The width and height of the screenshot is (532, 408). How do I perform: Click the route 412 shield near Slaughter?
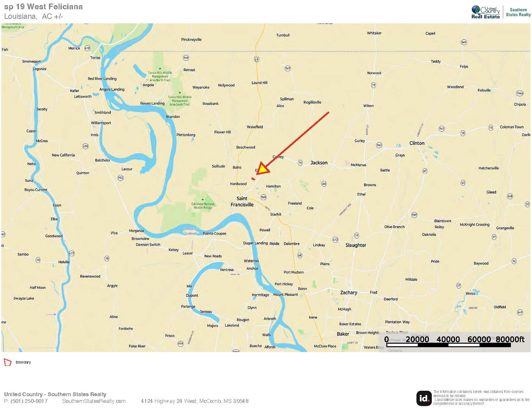tap(335, 239)
